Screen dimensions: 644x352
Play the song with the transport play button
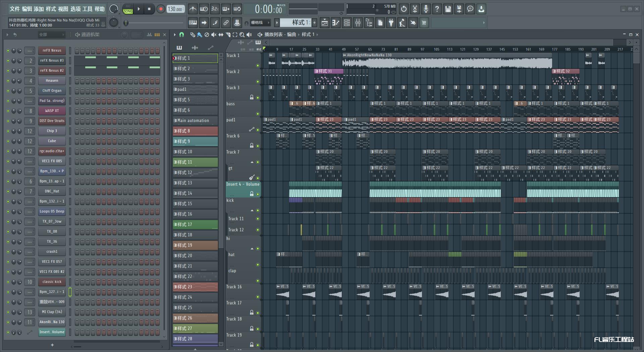(139, 9)
